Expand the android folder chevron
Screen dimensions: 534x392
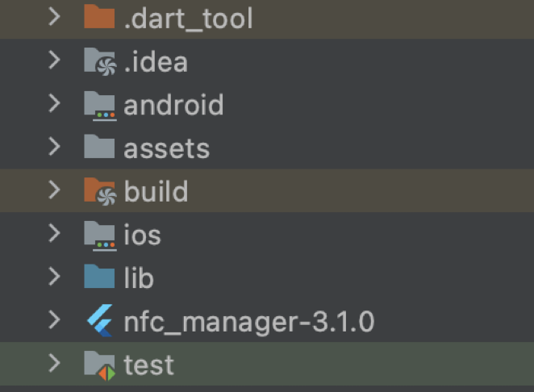tap(54, 105)
